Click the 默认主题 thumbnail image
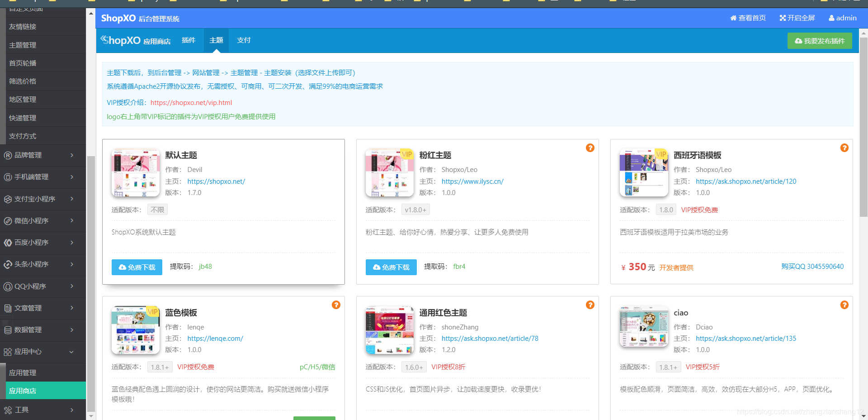 [x=136, y=173]
